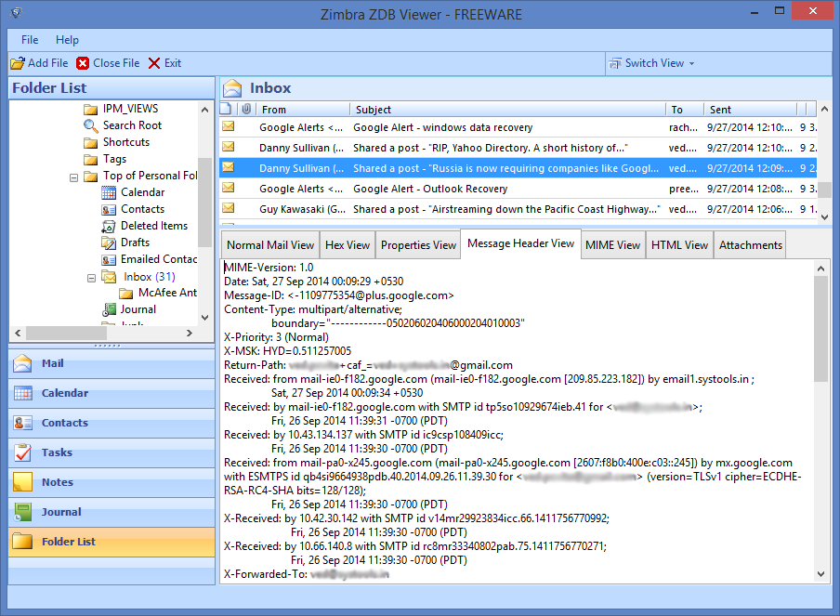Open Journal in the navigation pane
This screenshot has width=840, height=616.
coord(112,512)
